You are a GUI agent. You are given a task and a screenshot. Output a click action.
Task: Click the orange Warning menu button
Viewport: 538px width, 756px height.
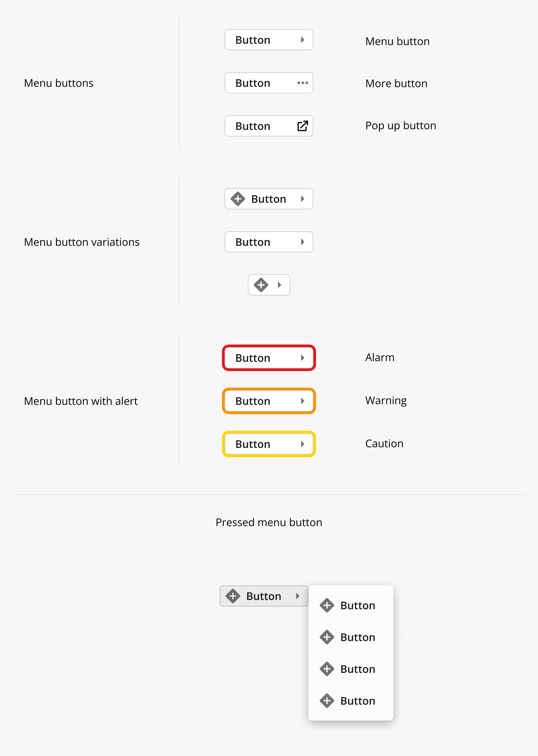tap(269, 401)
